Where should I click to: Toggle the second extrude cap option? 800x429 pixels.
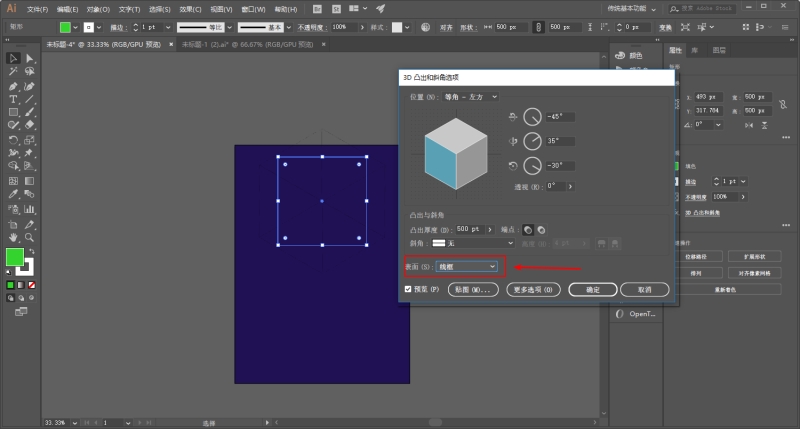click(x=541, y=230)
